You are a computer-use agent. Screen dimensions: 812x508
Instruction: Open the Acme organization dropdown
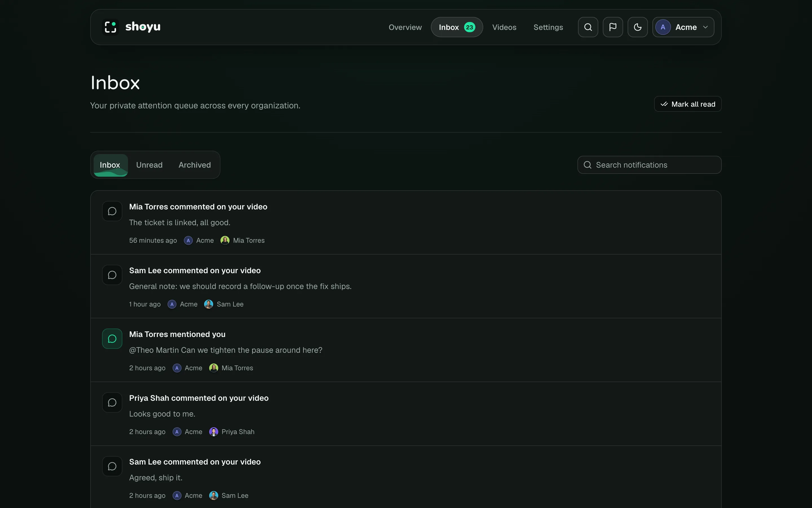point(683,27)
